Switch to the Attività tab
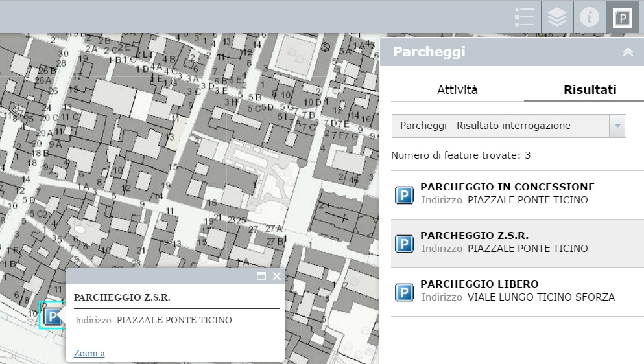This screenshot has width=644, height=364. coord(457,90)
